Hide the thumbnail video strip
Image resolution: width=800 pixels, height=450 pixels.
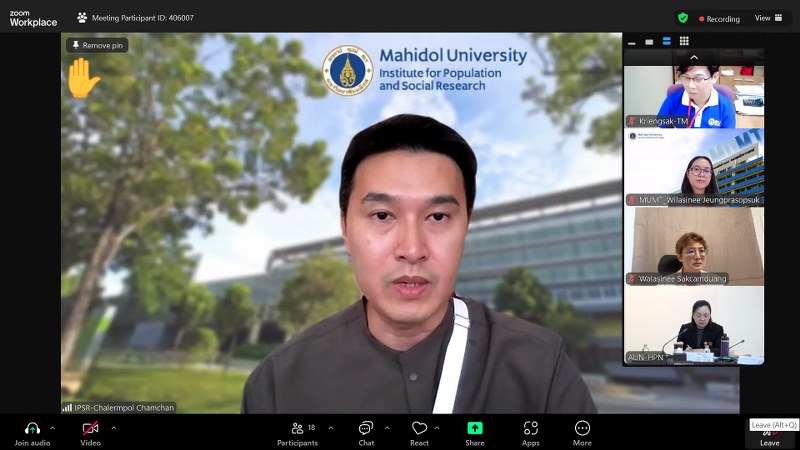[x=632, y=42]
